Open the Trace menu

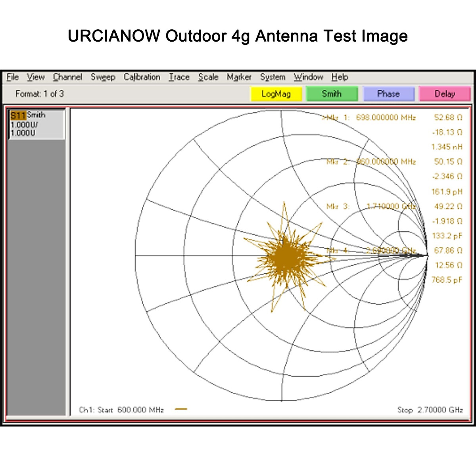[179, 77]
